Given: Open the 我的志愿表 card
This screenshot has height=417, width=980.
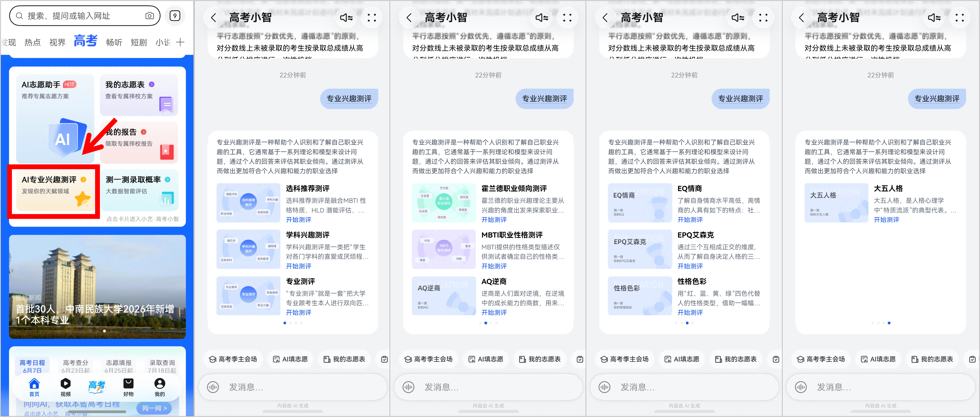Looking at the screenshot, I should point(139,95).
